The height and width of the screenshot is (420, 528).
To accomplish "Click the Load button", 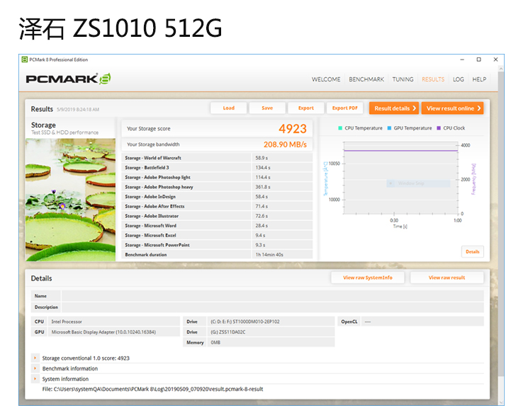I will pyautogui.click(x=229, y=108).
